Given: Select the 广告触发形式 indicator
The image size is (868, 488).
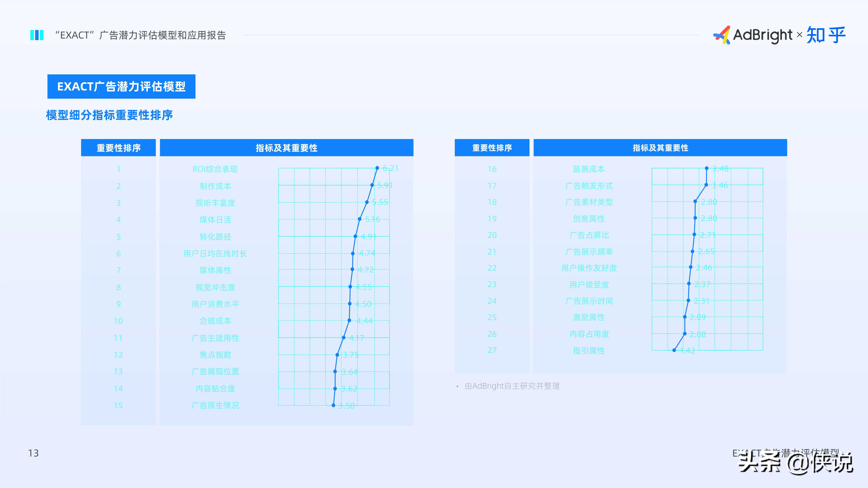Looking at the screenshot, I should pos(589,186).
